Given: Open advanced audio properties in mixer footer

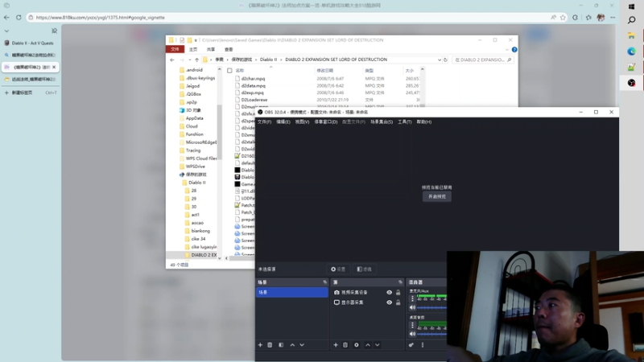Looking at the screenshot, I should coord(411,345).
